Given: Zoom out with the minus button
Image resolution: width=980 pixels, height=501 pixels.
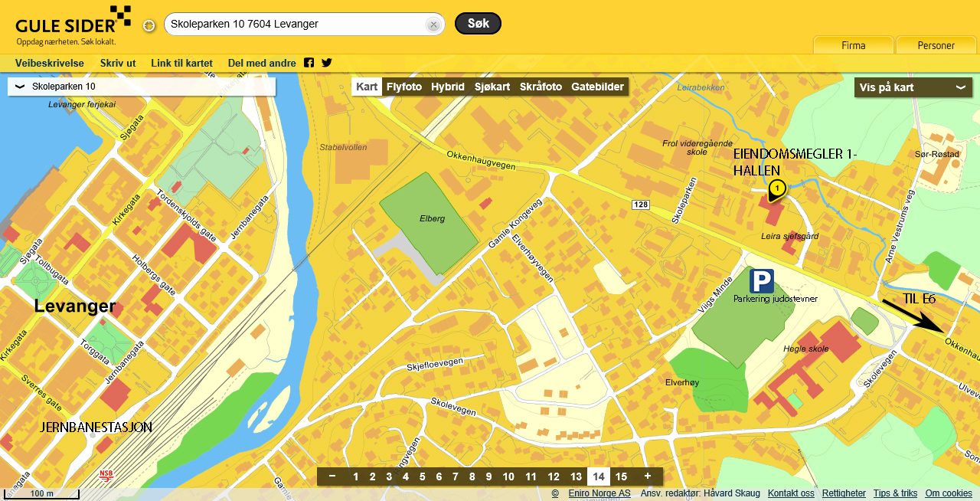Looking at the screenshot, I should pos(332,476).
